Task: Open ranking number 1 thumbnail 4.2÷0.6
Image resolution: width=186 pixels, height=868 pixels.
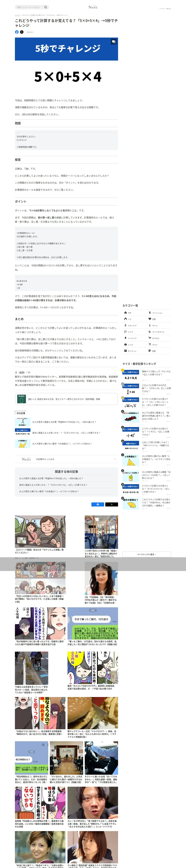Action: [x=131, y=375]
